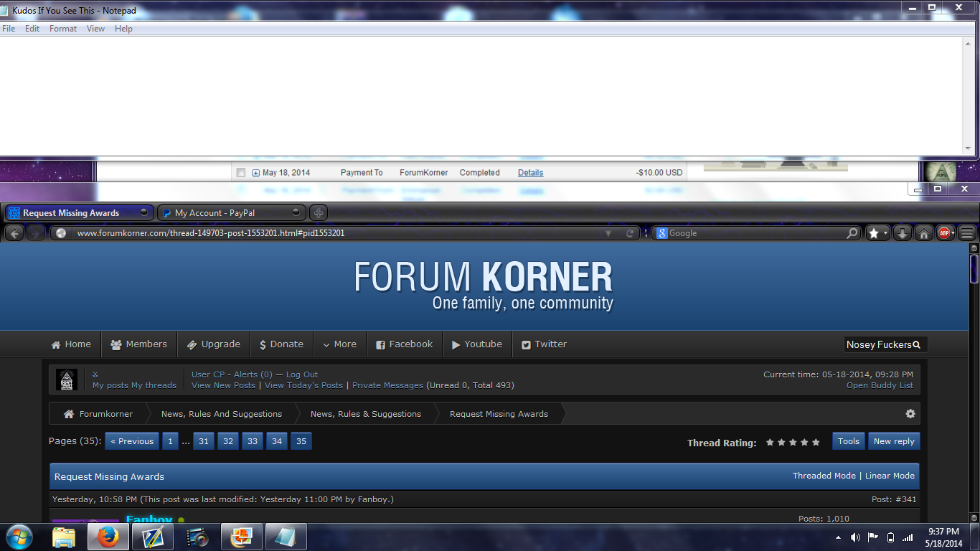Open the Facebook link in forum navigation

pyautogui.click(x=405, y=344)
